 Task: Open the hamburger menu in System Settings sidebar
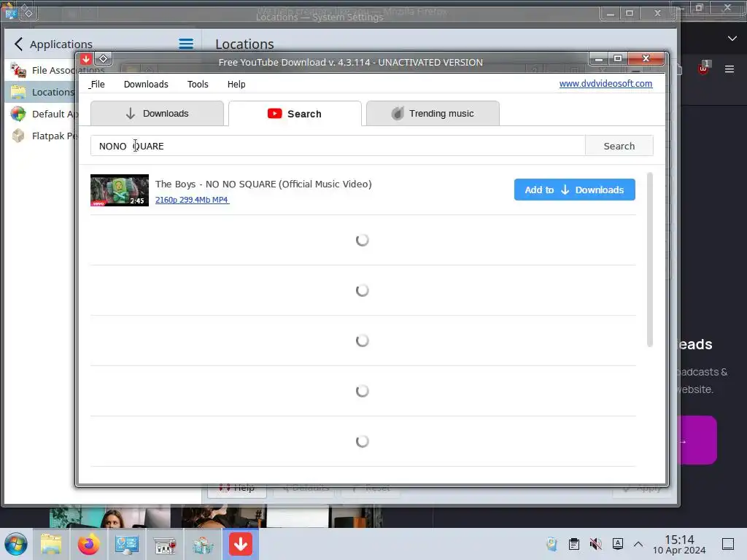coord(186,44)
